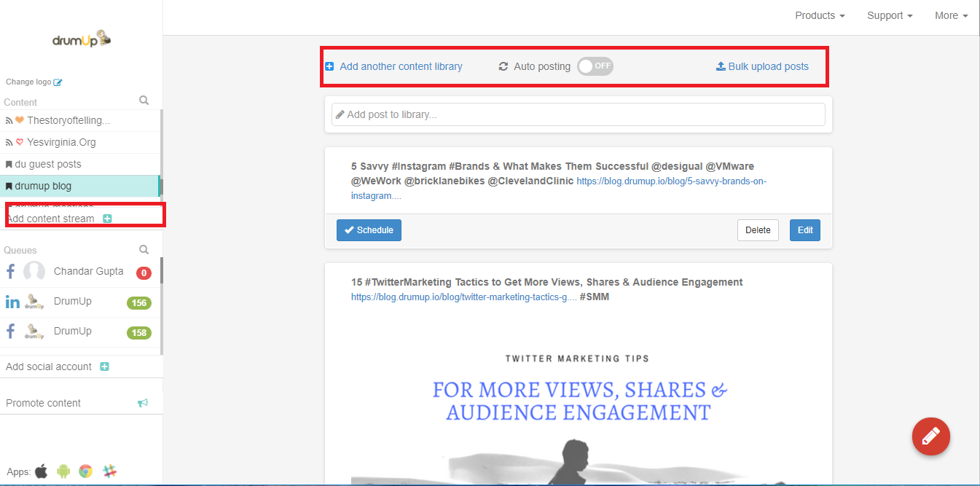Click Chandar Gupta's avatar
The width and height of the screenshot is (980, 486).
coord(34,272)
